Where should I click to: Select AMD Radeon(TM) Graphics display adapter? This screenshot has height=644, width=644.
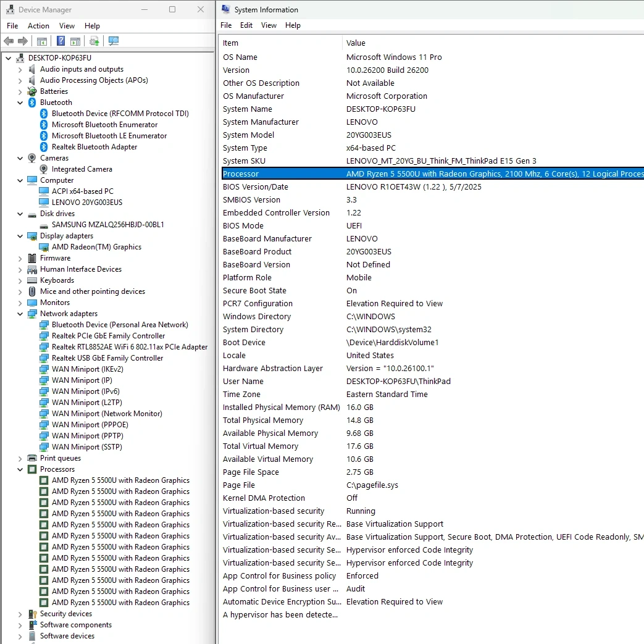(96, 247)
